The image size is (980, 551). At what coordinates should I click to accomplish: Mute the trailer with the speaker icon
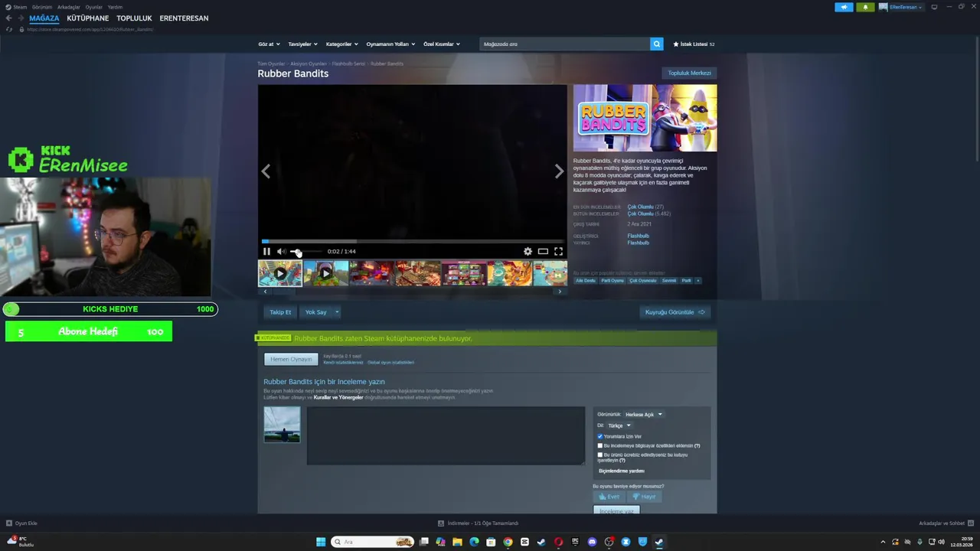click(281, 251)
